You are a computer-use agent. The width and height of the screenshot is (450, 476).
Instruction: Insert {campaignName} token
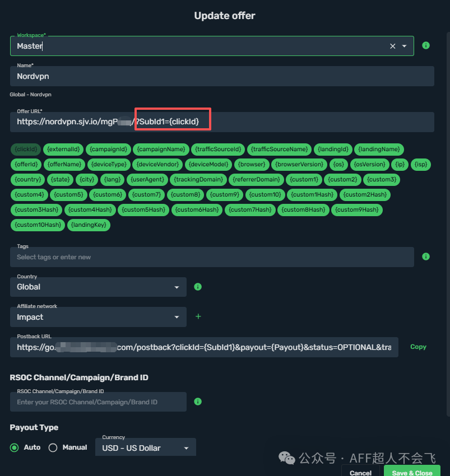[161, 150]
